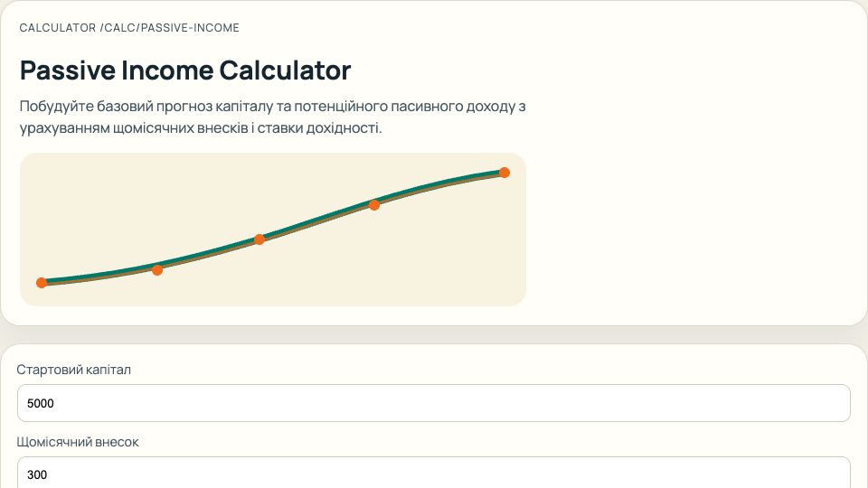
Task: Click the /CALC/PASSIVE-INCOME breadcrumb path
Action: click(x=170, y=28)
